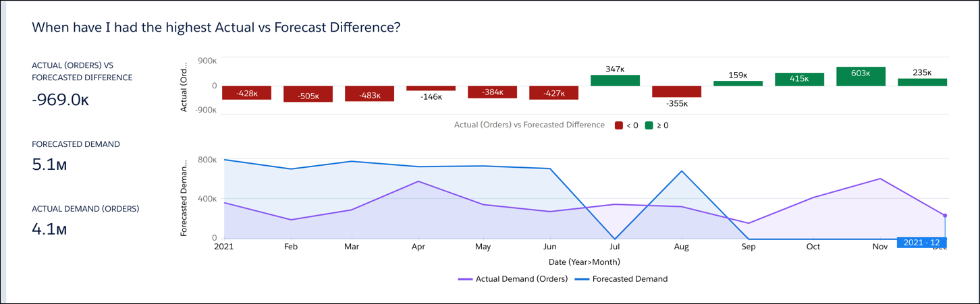980x304 pixels.
Task: Click the -428k January bar
Action: 246,93
